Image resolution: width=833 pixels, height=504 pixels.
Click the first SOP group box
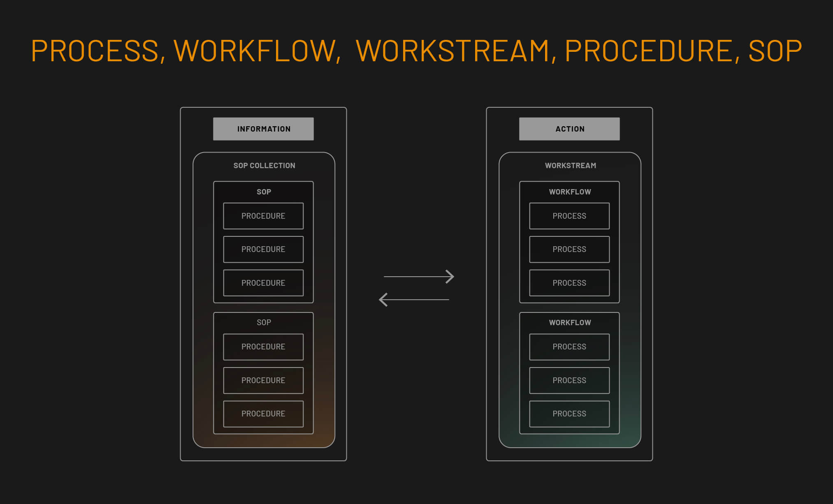coord(263,192)
